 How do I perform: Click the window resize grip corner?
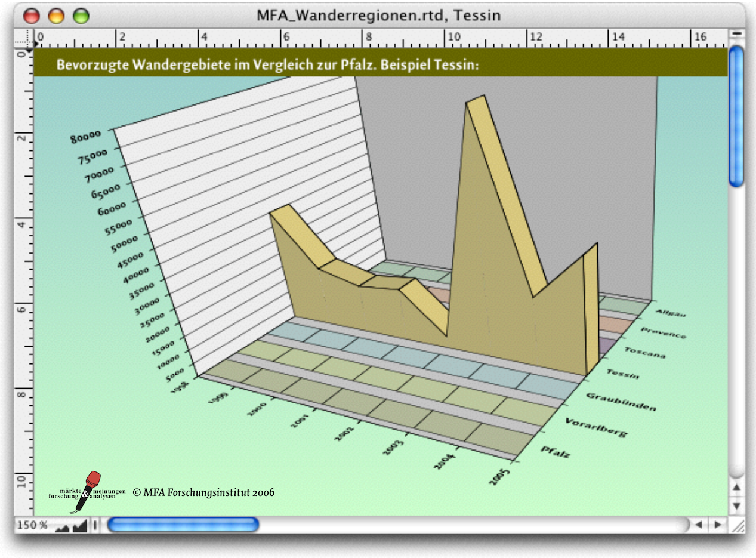738,525
